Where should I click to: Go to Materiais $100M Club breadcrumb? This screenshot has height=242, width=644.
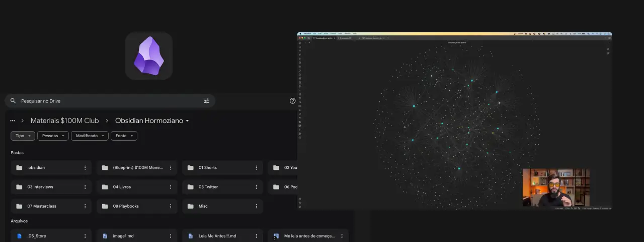pyautogui.click(x=64, y=121)
